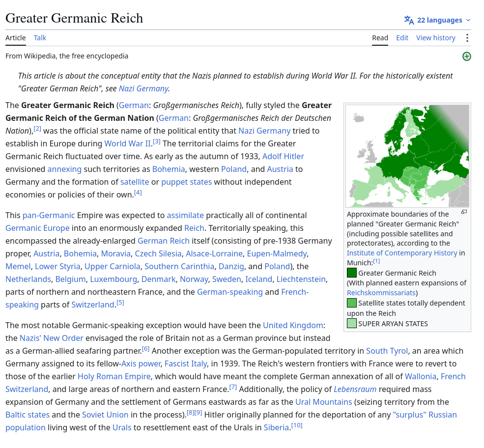Click citation reference number 5
This screenshot has height=448, width=484.
pos(120,303)
